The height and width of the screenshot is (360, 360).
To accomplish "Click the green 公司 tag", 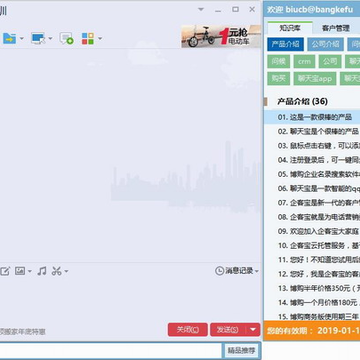I will (x=330, y=61).
